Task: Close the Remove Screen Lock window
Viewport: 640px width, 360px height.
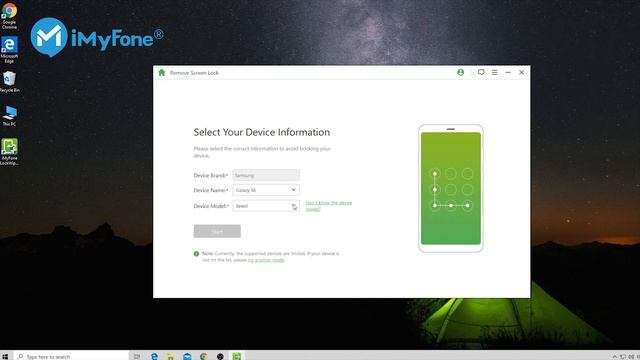Action: tap(522, 72)
